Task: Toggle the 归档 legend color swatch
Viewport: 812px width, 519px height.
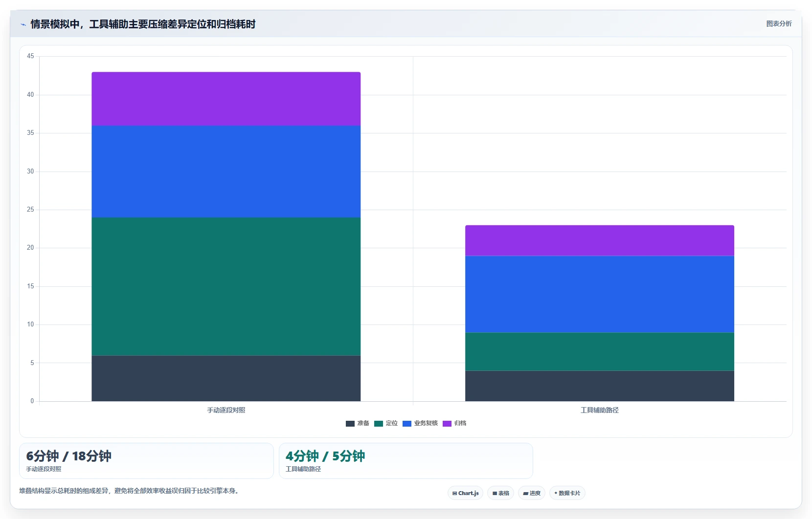Action: (447, 424)
